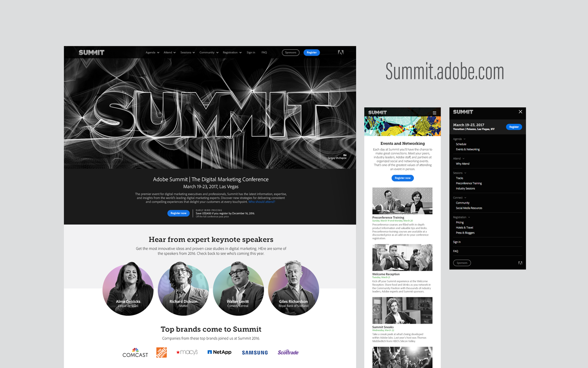
Task: Open Sign in from desktop nav
Action: [x=251, y=52]
